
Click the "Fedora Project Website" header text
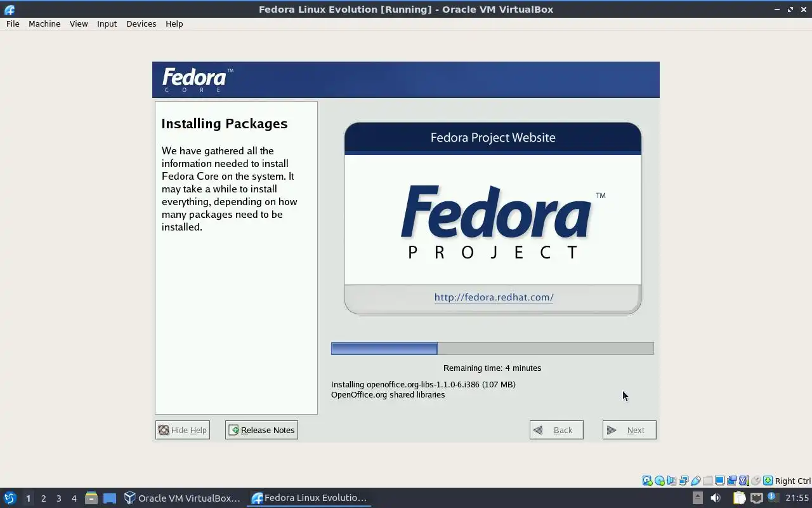pos(493,138)
